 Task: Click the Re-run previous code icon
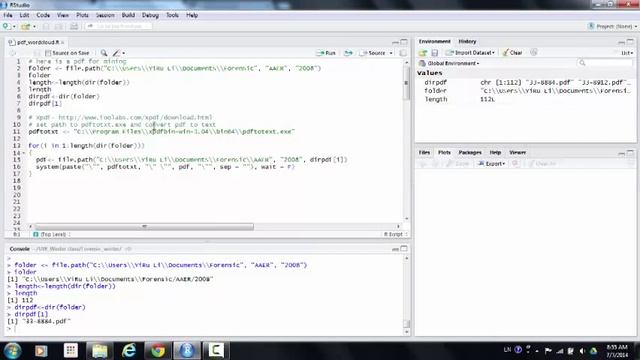(x=348, y=53)
